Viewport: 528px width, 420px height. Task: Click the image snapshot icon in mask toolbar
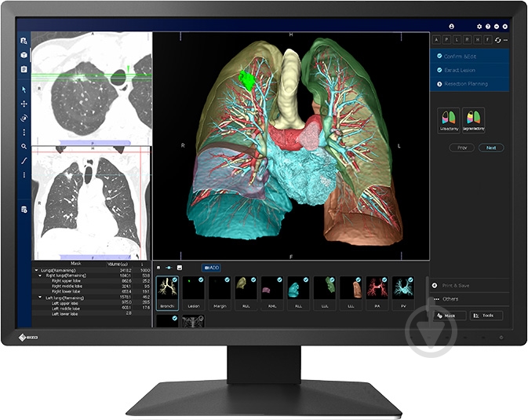click(x=180, y=268)
